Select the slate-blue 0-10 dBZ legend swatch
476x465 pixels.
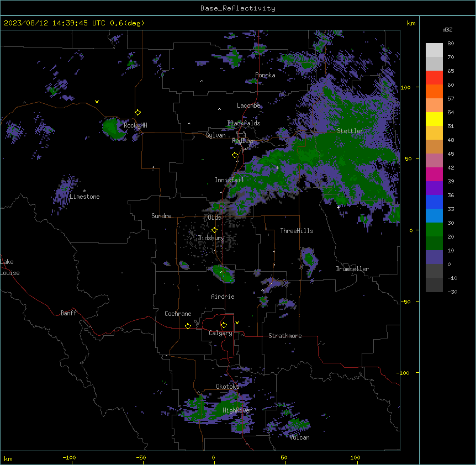coord(434,257)
